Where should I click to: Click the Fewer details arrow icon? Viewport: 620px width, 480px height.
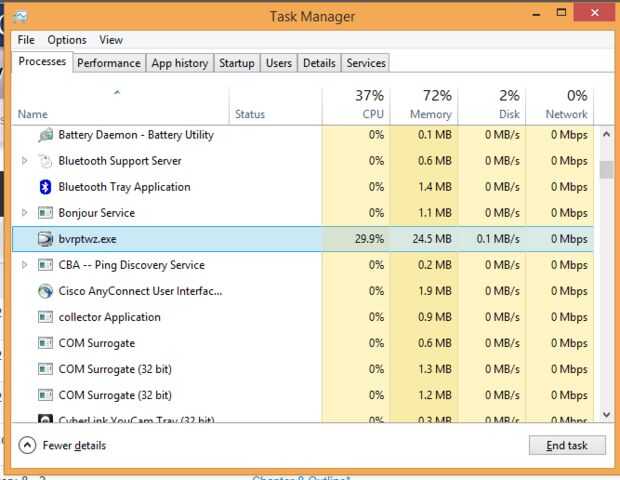point(27,446)
